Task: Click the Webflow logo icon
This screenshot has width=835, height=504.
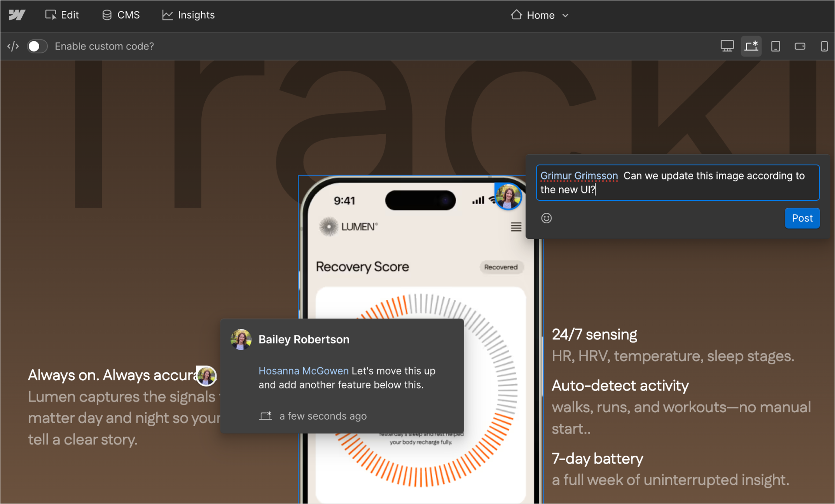Action: pyautogui.click(x=17, y=15)
